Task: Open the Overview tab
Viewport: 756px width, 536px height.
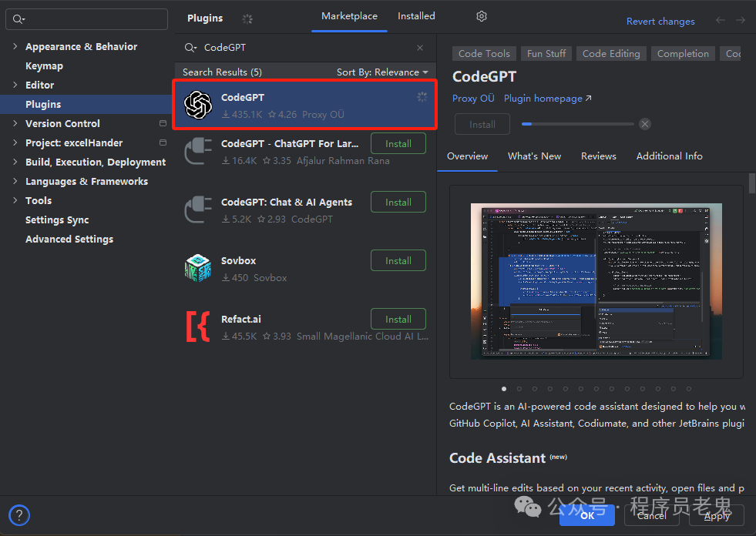Action: pyautogui.click(x=467, y=156)
